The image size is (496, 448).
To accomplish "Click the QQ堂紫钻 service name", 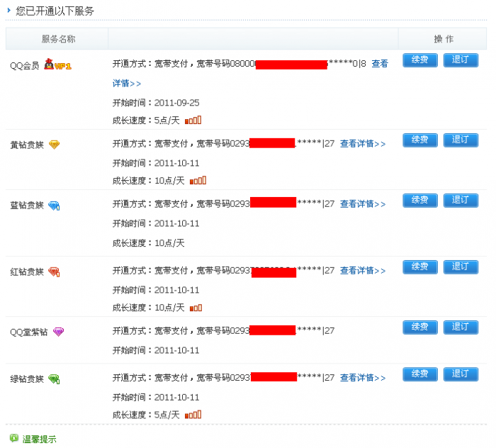I will [29, 332].
